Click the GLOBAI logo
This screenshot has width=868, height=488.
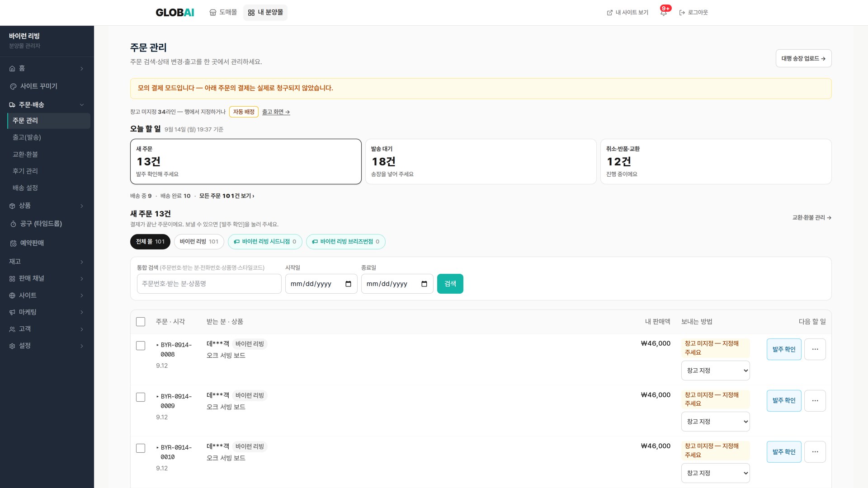pos(175,13)
